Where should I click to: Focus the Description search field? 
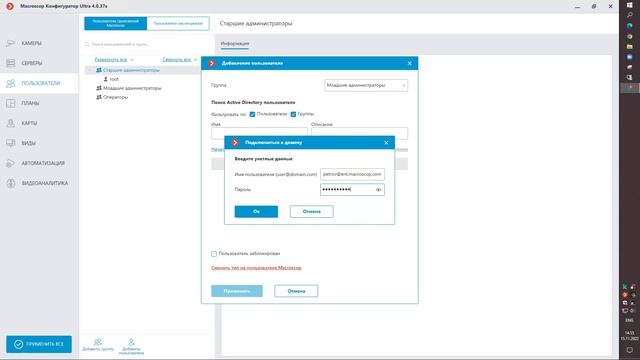359,133
